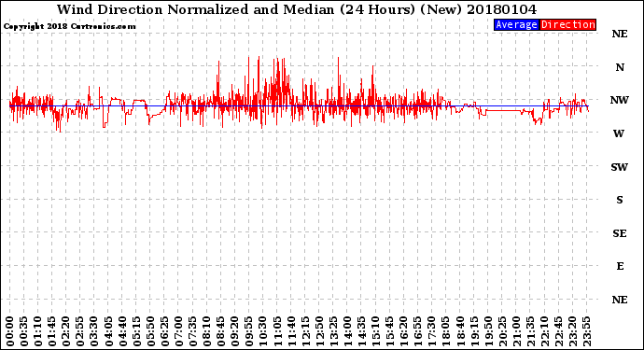644x350 pixels.
Task: Click the 20:25 time axis label
Action: 502,331
